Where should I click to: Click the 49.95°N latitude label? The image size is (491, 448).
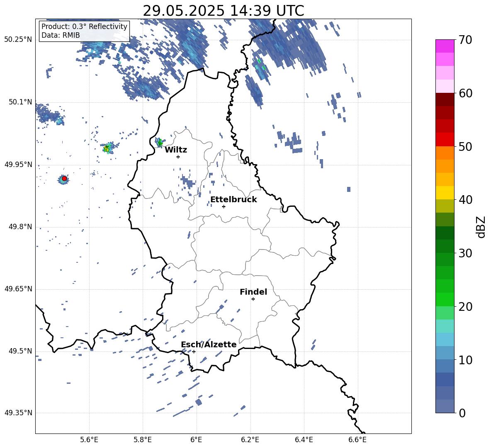point(18,164)
